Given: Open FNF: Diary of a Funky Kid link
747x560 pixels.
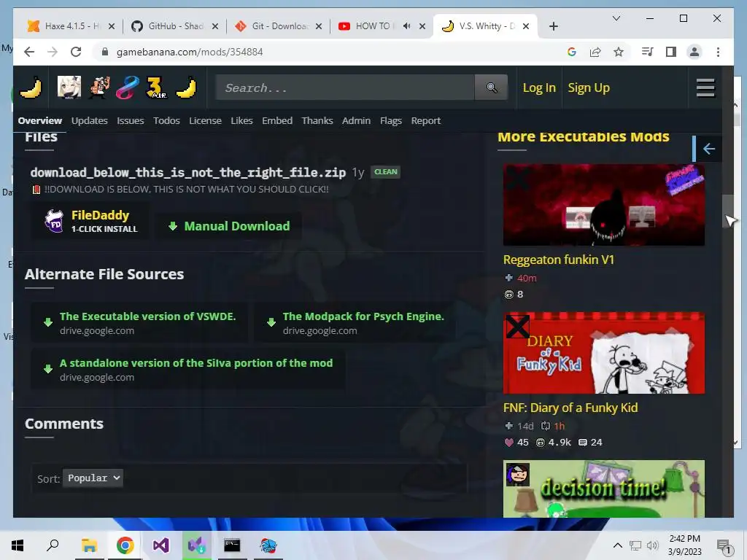Looking at the screenshot, I should 570,408.
